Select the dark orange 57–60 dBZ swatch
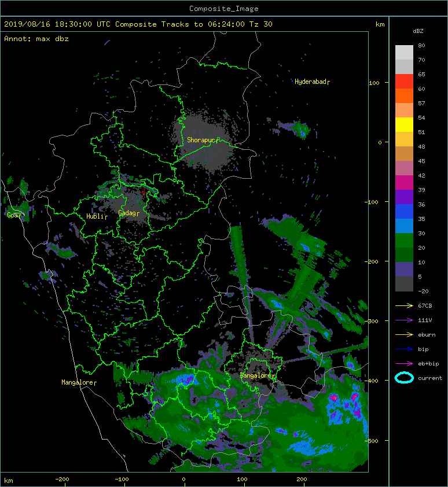Viewport: 448px width, 487px height. coord(404,95)
